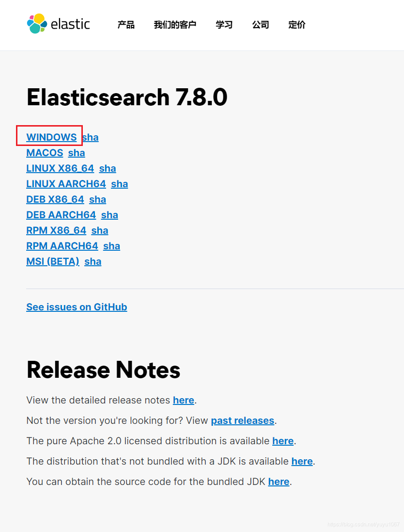
Task: Open See issues on GitHub
Action: click(x=77, y=307)
